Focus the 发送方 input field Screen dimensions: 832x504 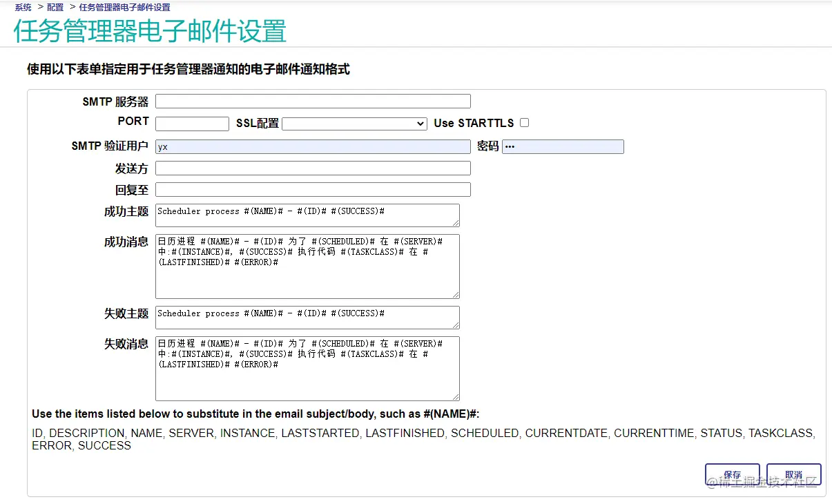(313, 168)
